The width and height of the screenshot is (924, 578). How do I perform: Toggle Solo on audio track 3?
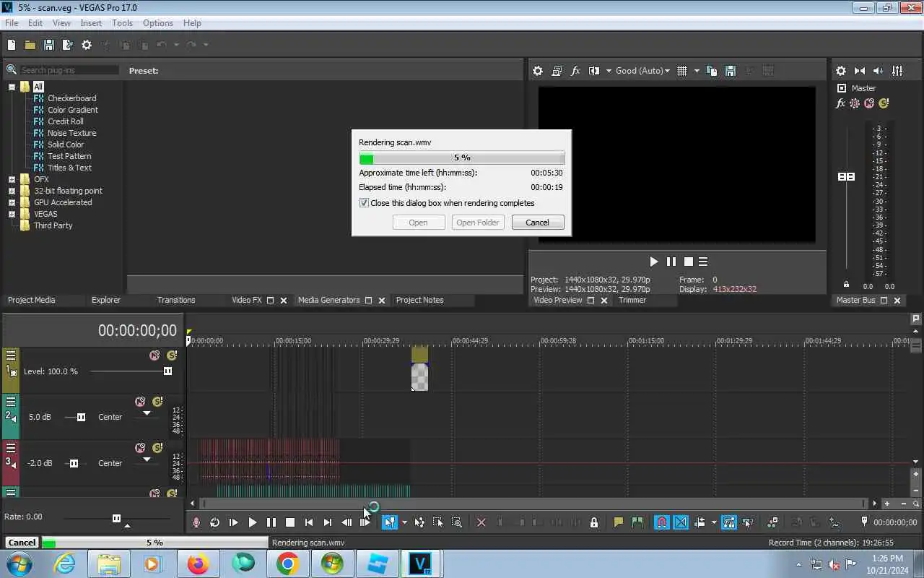(x=157, y=448)
